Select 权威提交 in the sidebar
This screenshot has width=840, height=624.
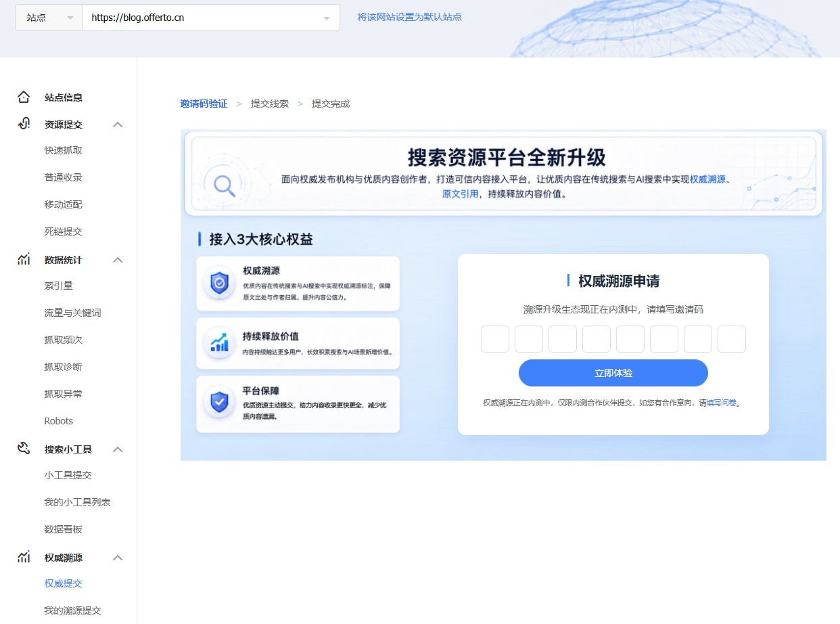[x=64, y=583]
